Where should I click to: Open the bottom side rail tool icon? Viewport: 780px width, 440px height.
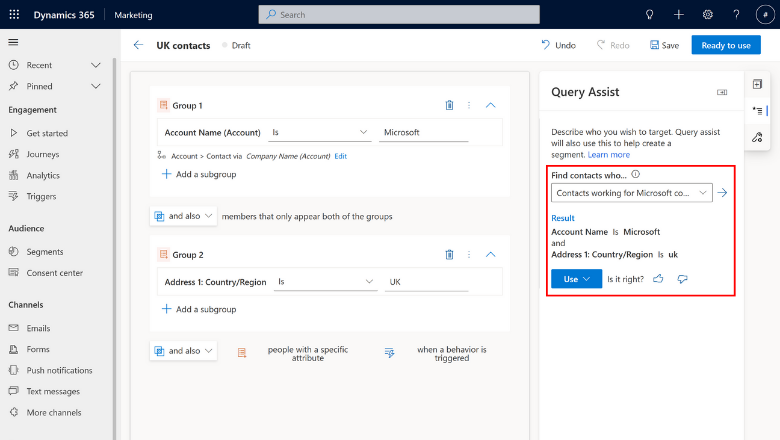(757, 137)
